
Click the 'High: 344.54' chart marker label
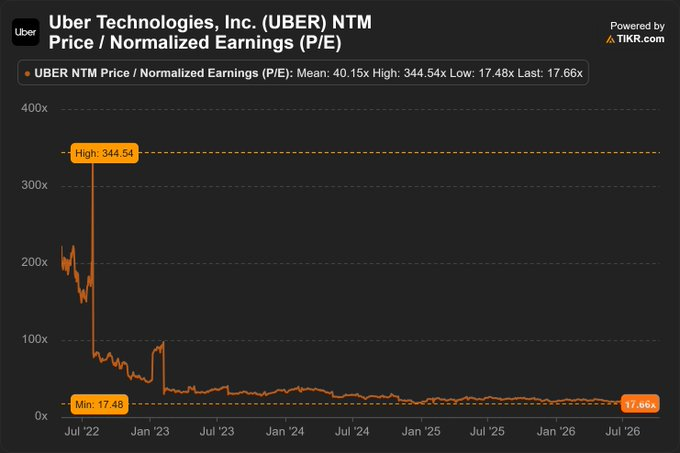pyautogui.click(x=105, y=153)
